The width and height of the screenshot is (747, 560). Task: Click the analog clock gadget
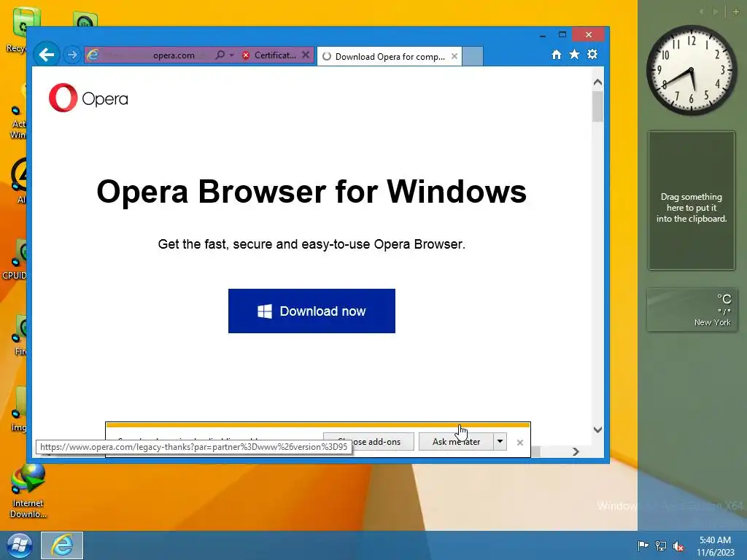pos(692,70)
